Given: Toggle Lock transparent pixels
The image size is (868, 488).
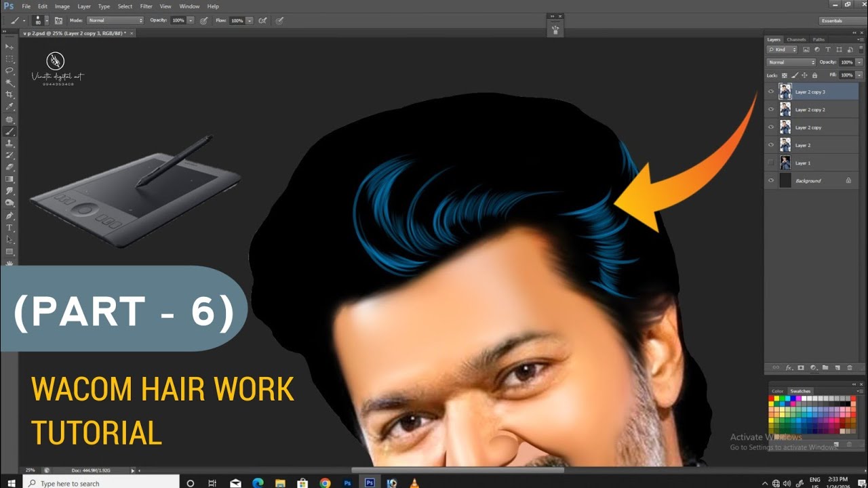Looking at the screenshot, I should 785,75.
